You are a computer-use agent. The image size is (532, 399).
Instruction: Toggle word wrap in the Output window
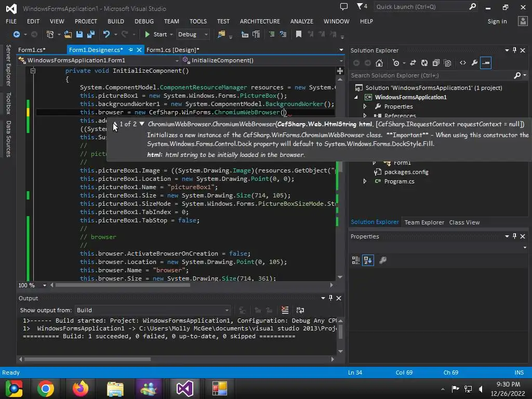click(x=300, y=310)
